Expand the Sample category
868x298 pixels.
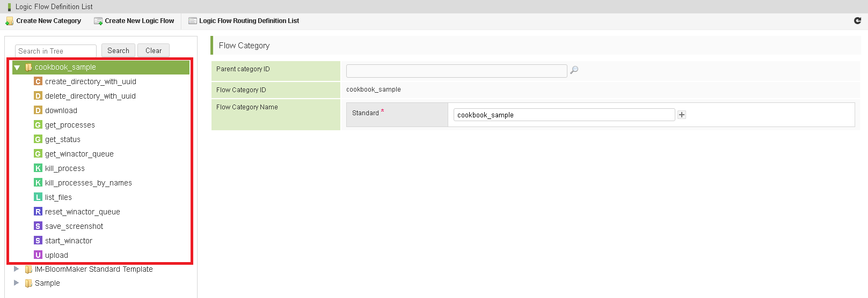point(16,283)
